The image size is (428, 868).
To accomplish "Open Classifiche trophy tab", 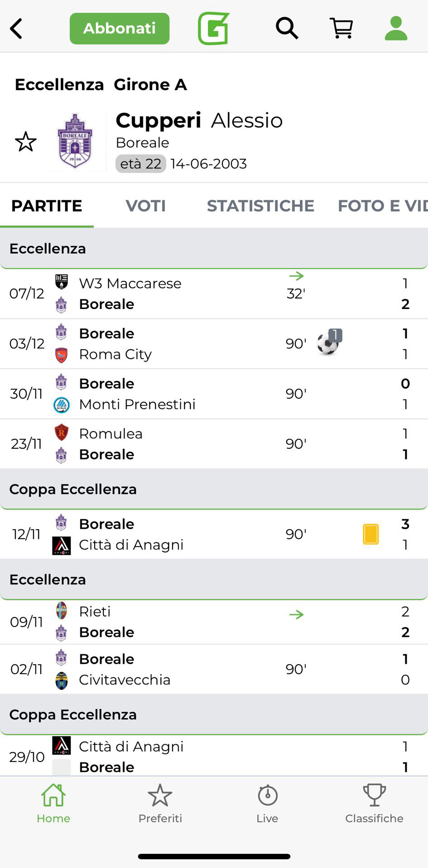I will [374, 804].
